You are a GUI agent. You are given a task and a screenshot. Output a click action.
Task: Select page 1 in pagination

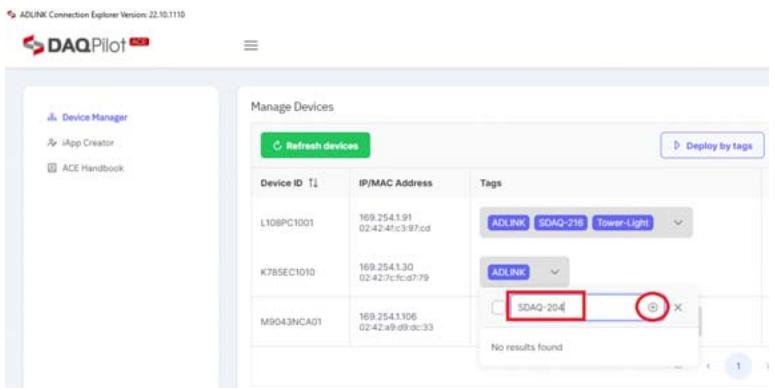[x=738, y=366]
